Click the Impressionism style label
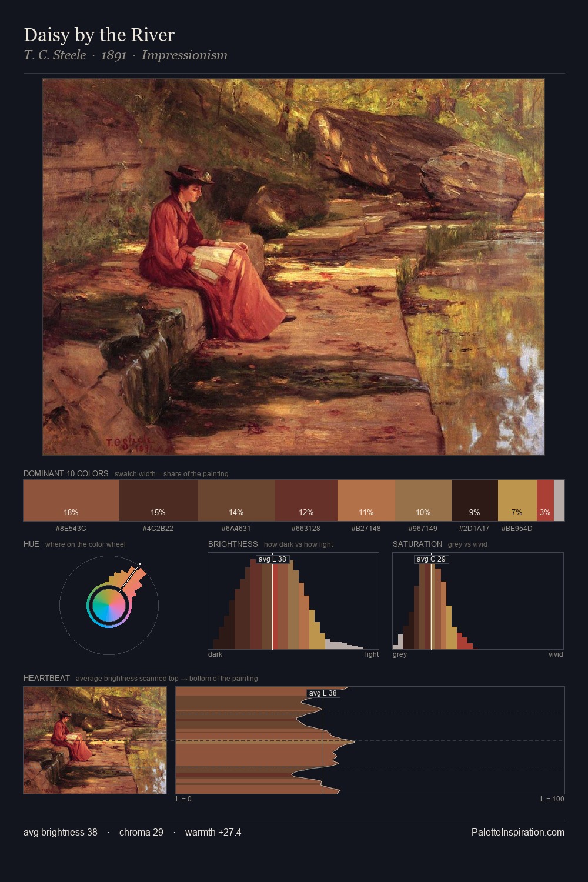This screenshot has width=588, height=882. tap(184, 55)
